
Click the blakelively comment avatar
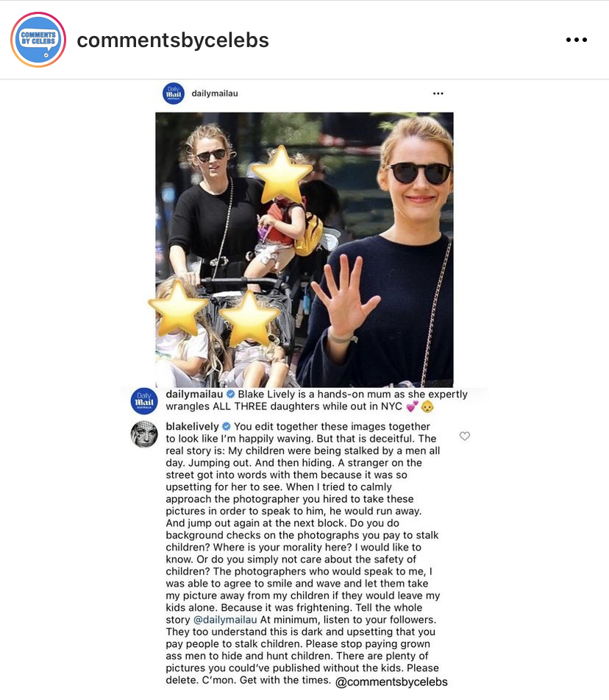(144, 434)
